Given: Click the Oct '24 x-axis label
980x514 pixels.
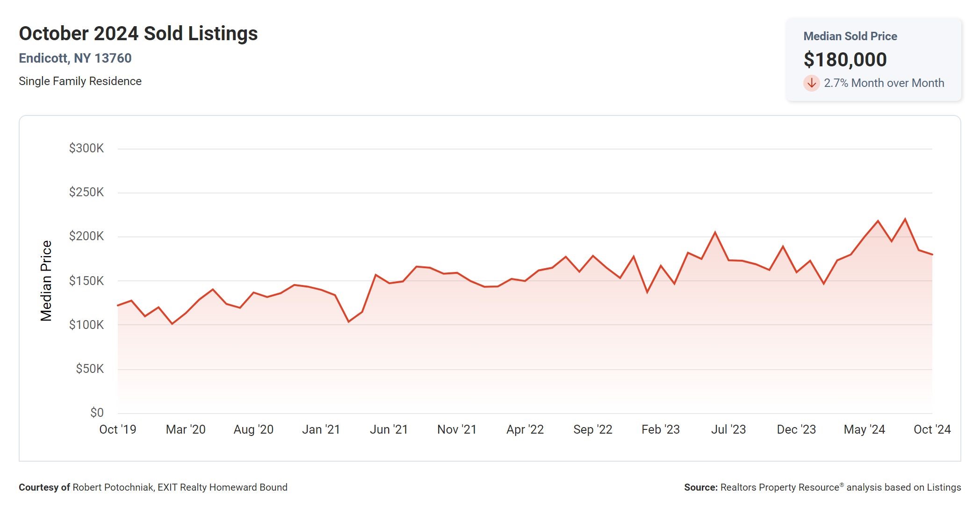Looking at the screenshot, I should coord(932,429).
